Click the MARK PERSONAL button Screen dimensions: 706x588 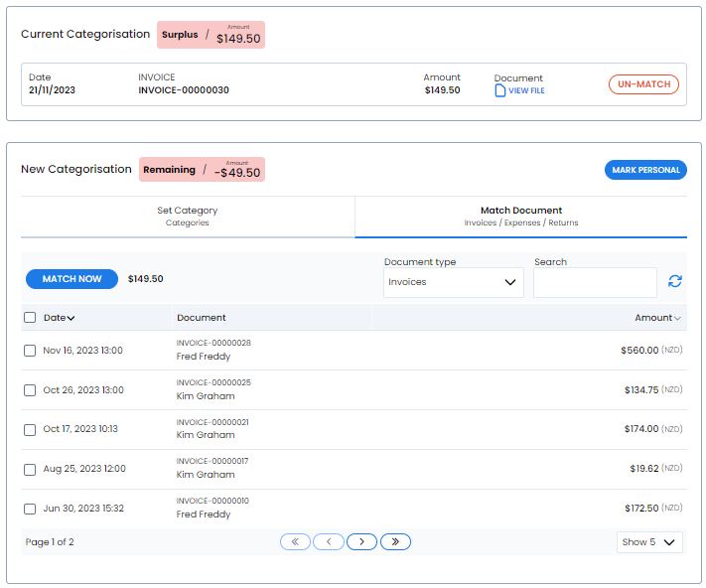click(645, 170)
